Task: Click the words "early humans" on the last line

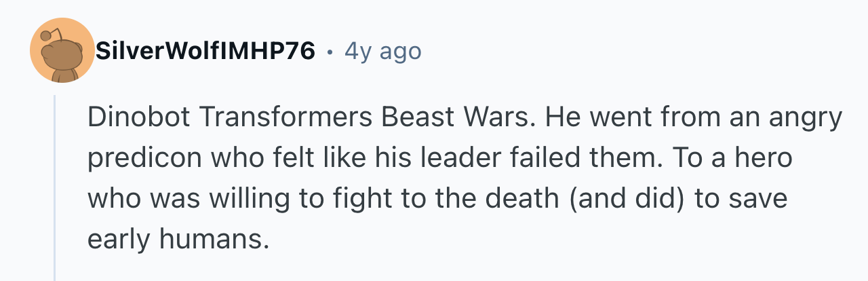Action: [174, 240]
